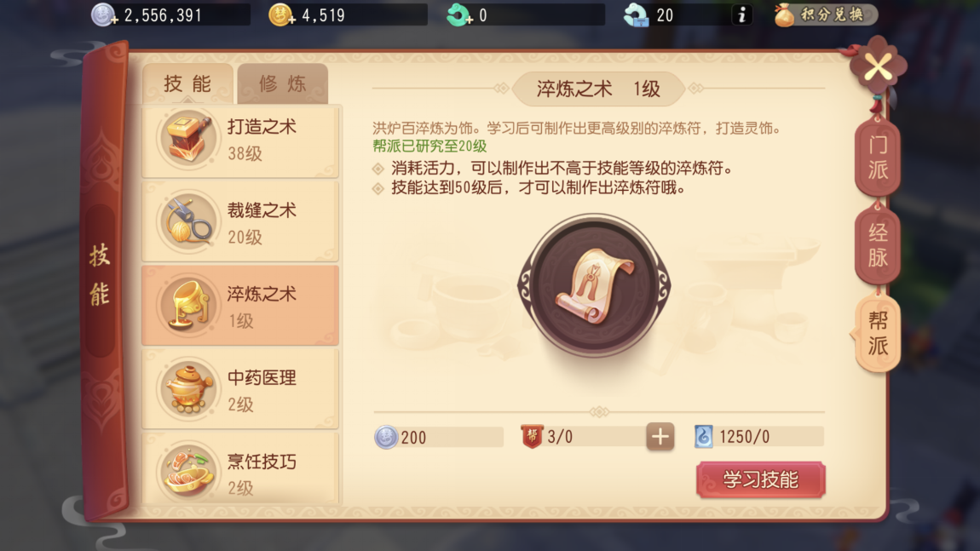Screen dimensions: 980x551
Task: Tap the 淬炼符 scroll emblem
Action: pos(594,285)
